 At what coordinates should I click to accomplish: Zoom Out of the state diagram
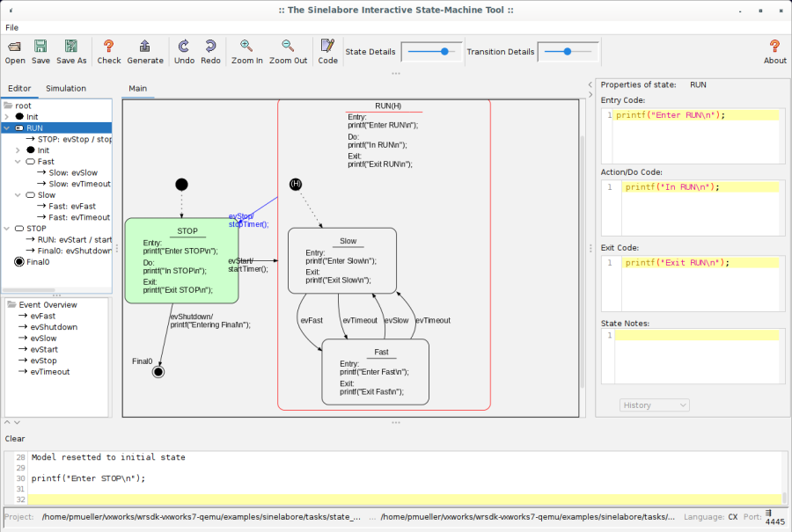point(288,51)
